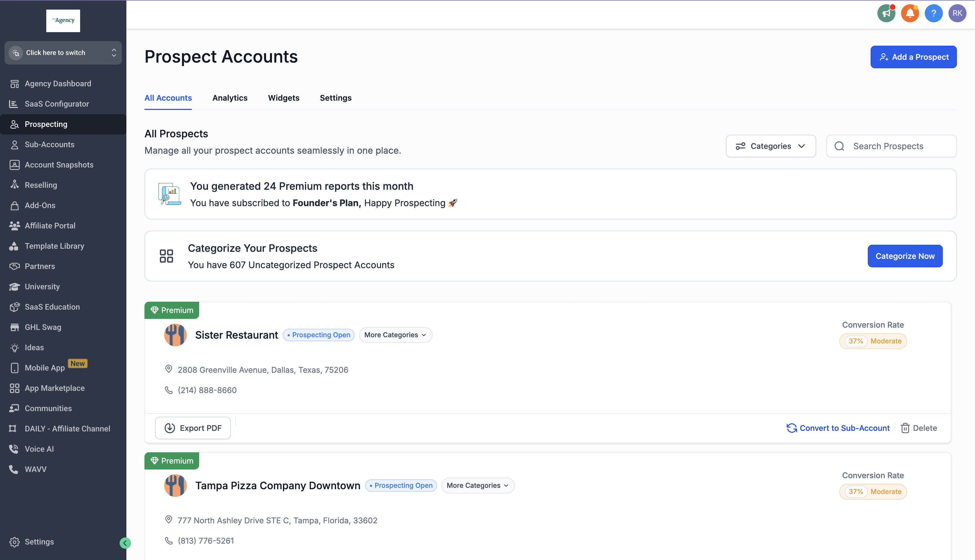Click the Sister Restaurant logo icon

click(175, 335)
